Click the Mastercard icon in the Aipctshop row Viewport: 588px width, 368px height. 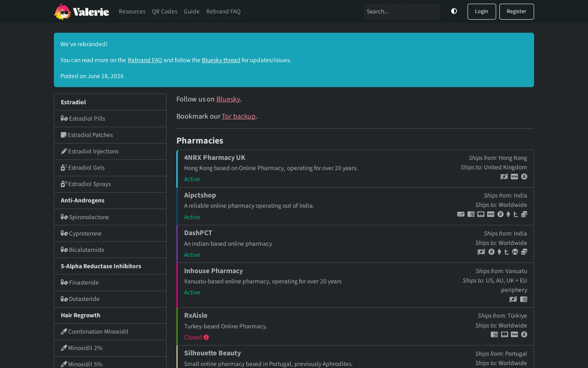point(481,214)
